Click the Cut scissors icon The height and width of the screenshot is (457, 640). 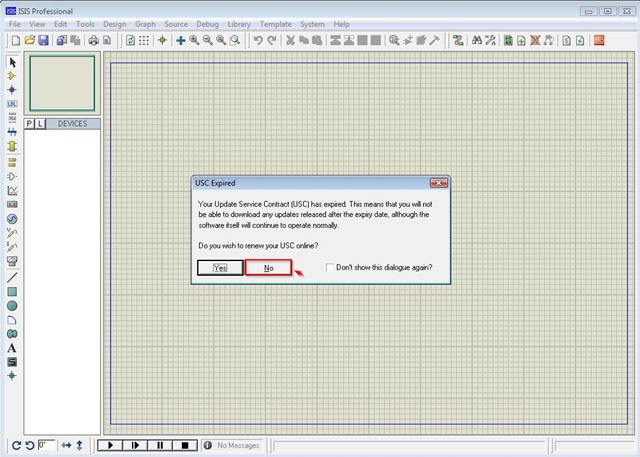pos(290,40)
